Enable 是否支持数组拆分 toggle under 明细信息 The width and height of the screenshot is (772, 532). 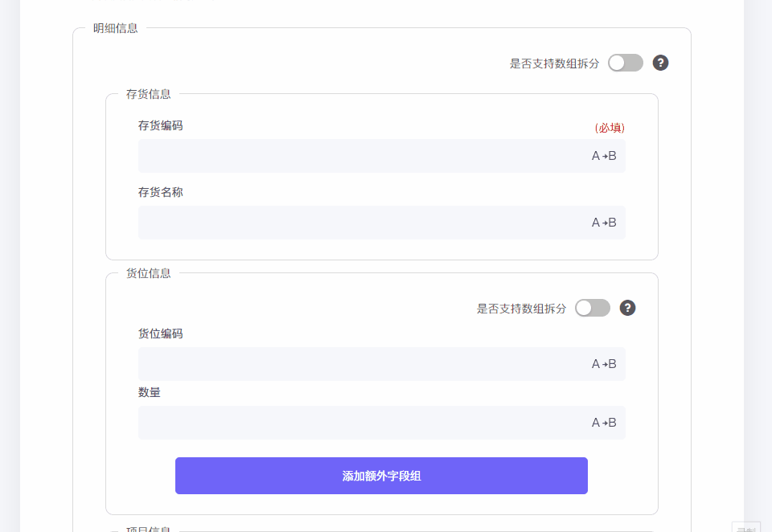tap(626, 63)
